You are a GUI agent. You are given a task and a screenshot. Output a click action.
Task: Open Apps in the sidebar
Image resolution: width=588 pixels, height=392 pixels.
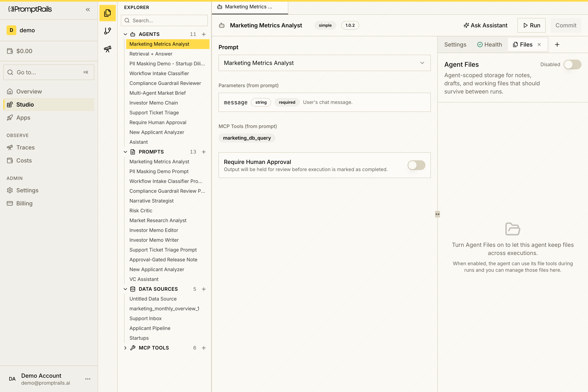tap(49, 118)
